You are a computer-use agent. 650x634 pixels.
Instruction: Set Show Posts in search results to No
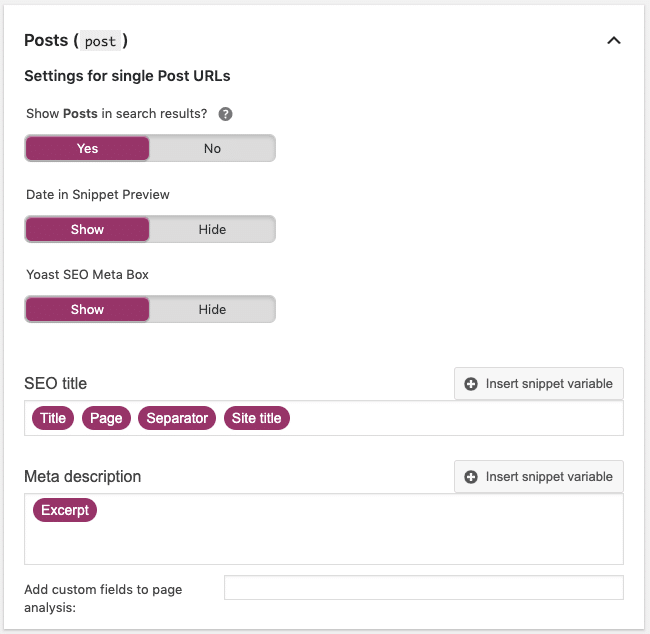(212, 148)
